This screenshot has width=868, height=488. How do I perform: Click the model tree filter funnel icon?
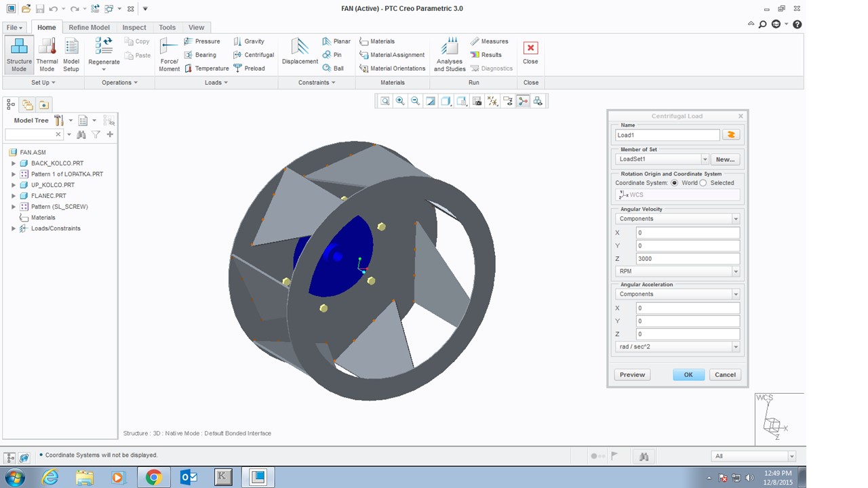pos(96,134)
